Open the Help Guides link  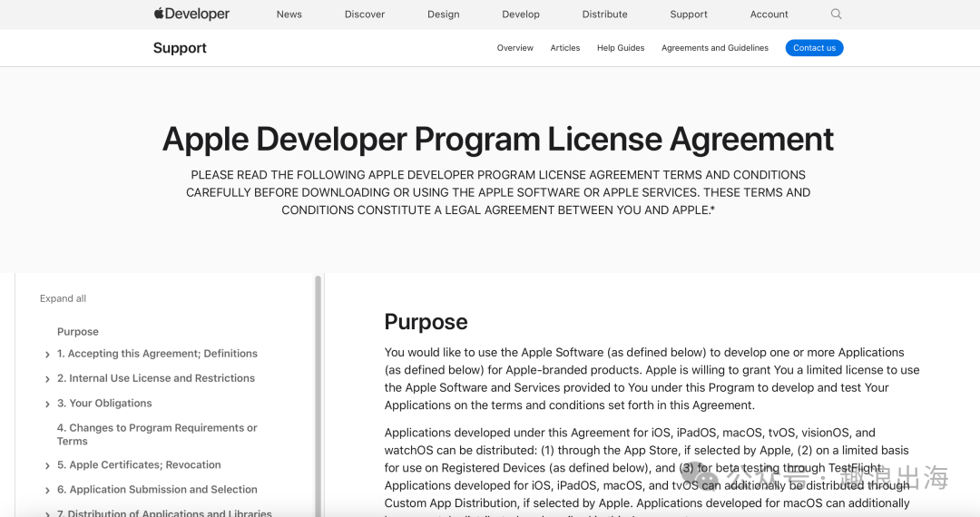point(621,48)
